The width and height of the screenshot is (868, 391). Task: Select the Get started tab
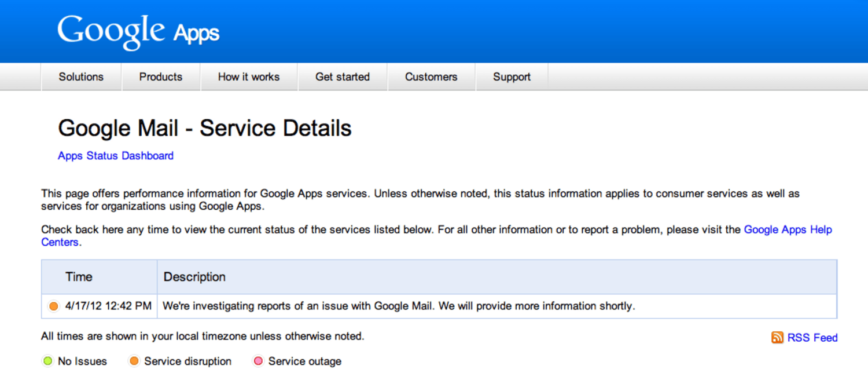click(343, 77)
